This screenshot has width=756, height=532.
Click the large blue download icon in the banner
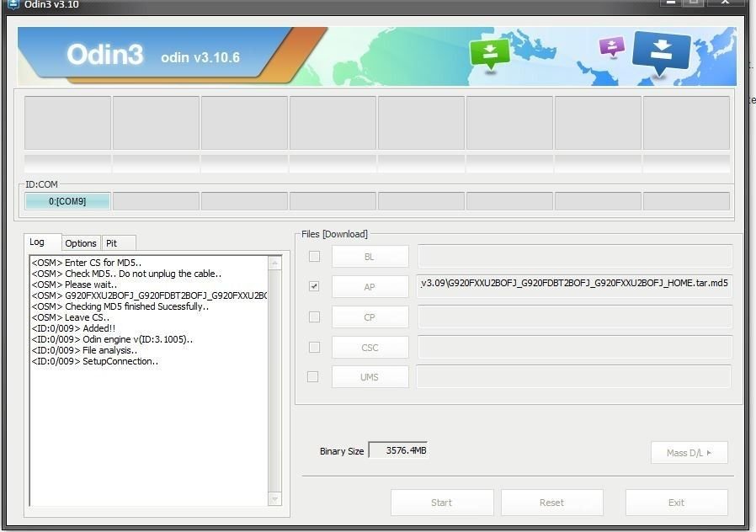click(x=661, y=54)
